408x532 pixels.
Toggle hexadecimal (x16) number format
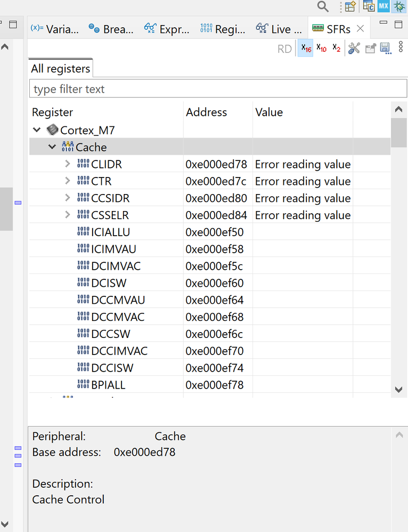[306, 49]
